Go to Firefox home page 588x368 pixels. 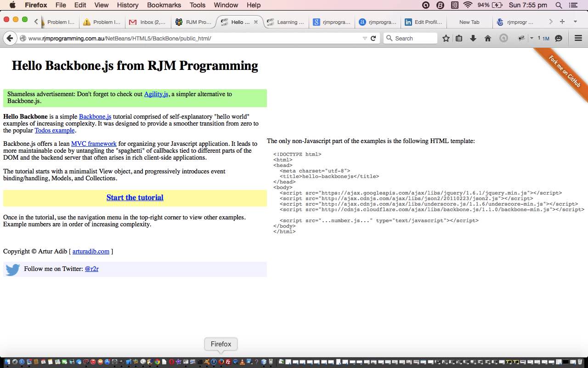[488, 38]
